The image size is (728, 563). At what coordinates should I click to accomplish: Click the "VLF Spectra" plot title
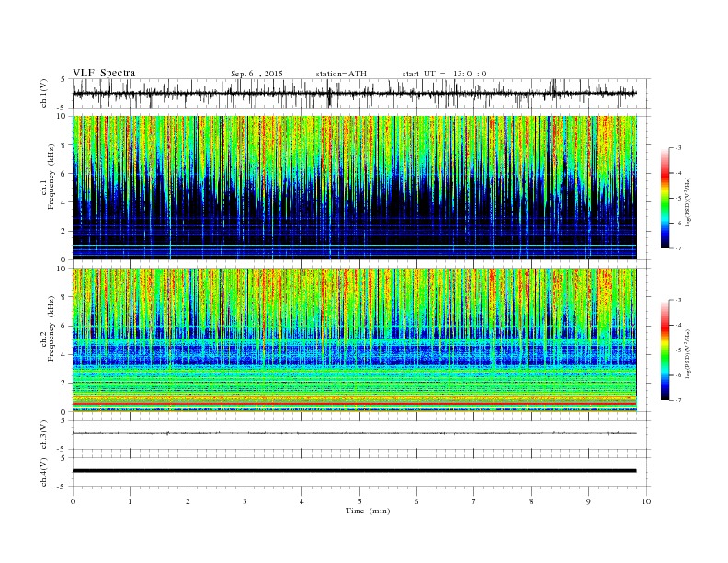[x=104, y=73]
